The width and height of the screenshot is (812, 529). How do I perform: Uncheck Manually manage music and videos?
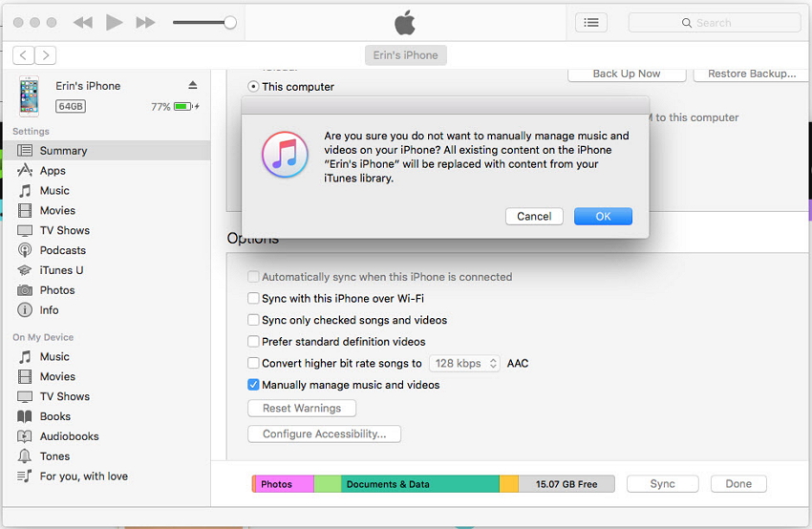[x=254, y=385]
